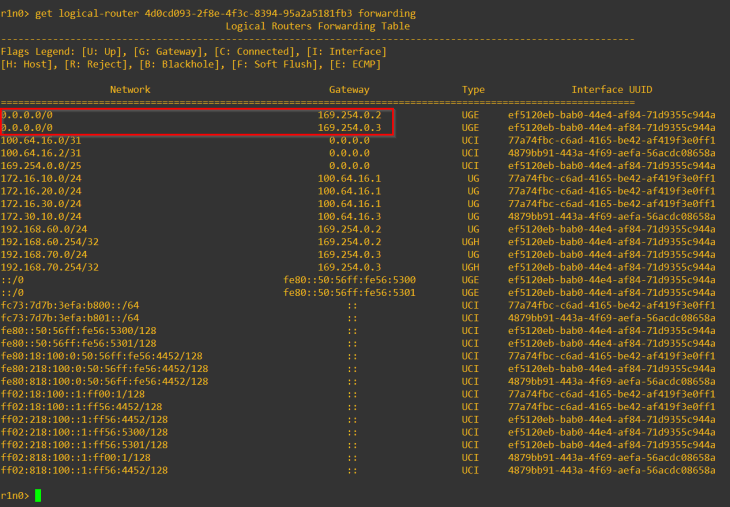Image resolution: width=730 pixels, height=507 pixels.
Task: Click the 'Type' column header
Action: coord(473,90)
